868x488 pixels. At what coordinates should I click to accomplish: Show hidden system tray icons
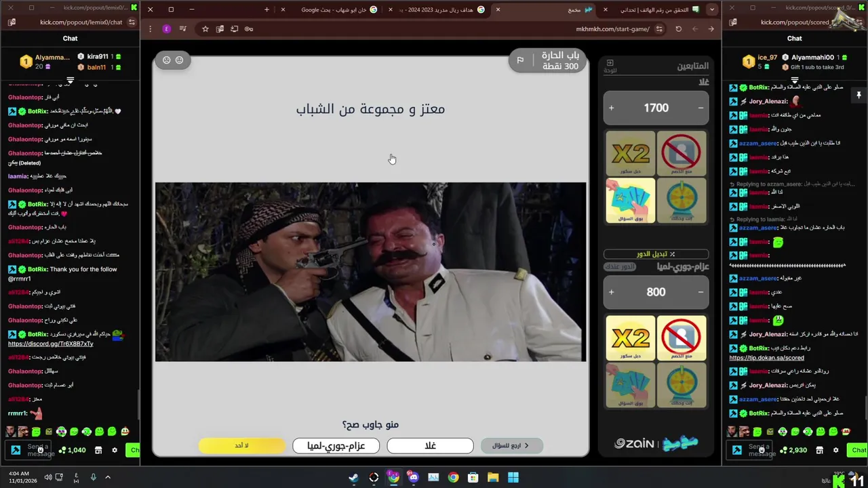(107, 478)
